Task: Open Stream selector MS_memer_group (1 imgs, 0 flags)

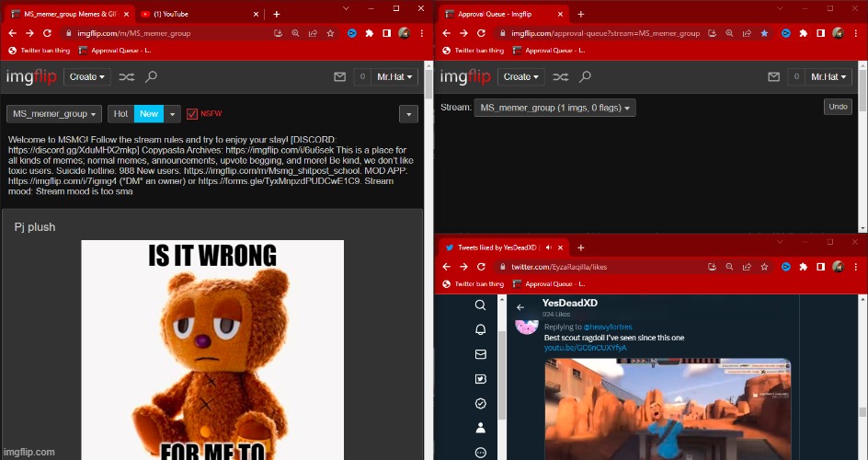Action: click(x=554, y=108)
